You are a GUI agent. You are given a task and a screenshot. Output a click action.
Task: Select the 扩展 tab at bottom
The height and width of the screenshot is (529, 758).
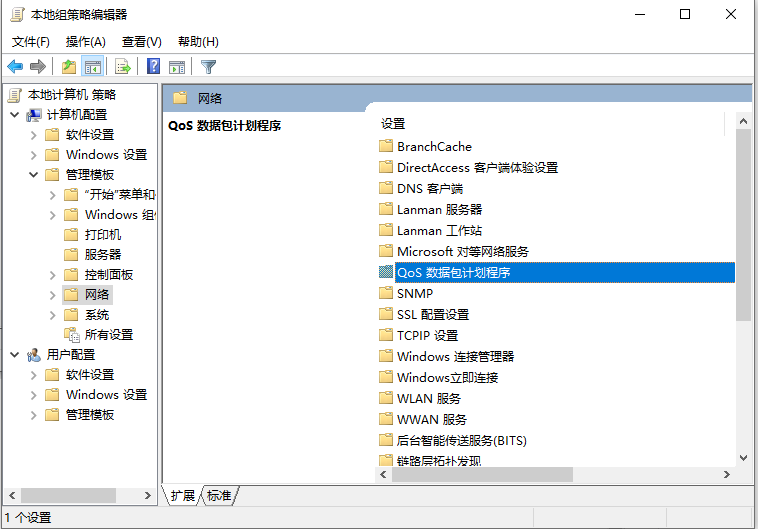pos(182,495)
